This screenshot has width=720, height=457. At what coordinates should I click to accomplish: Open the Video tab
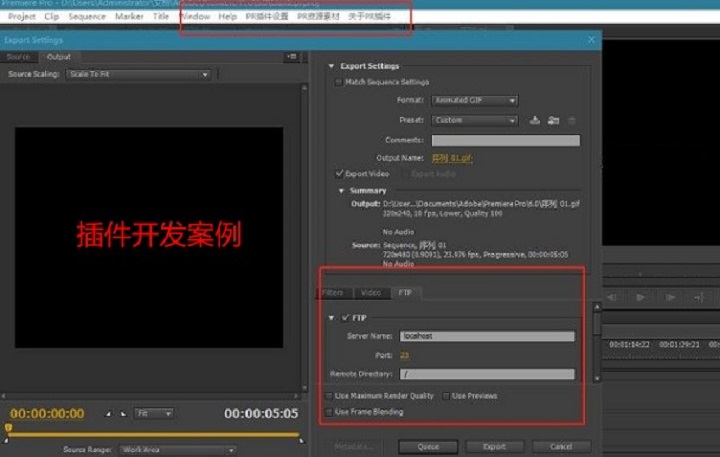pos(371,293)
